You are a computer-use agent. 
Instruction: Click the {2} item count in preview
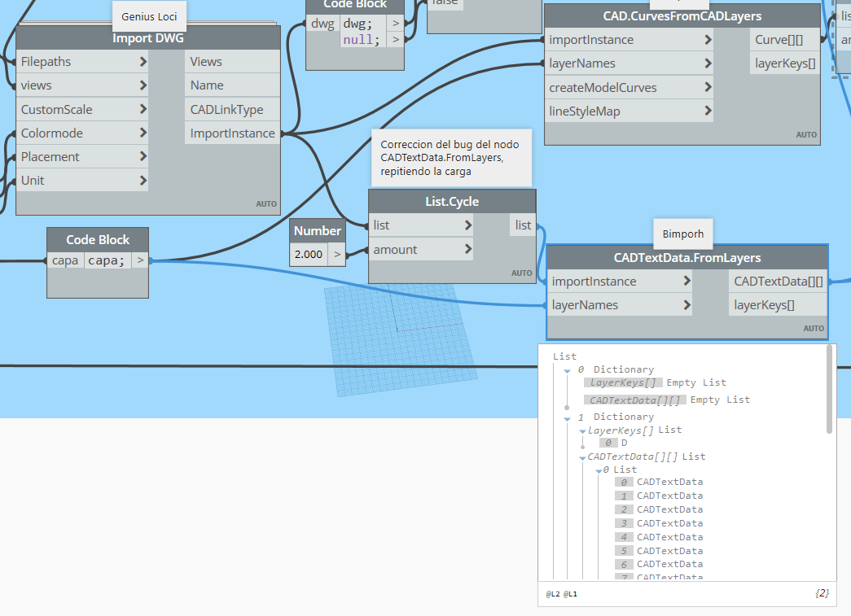(822, 593)
